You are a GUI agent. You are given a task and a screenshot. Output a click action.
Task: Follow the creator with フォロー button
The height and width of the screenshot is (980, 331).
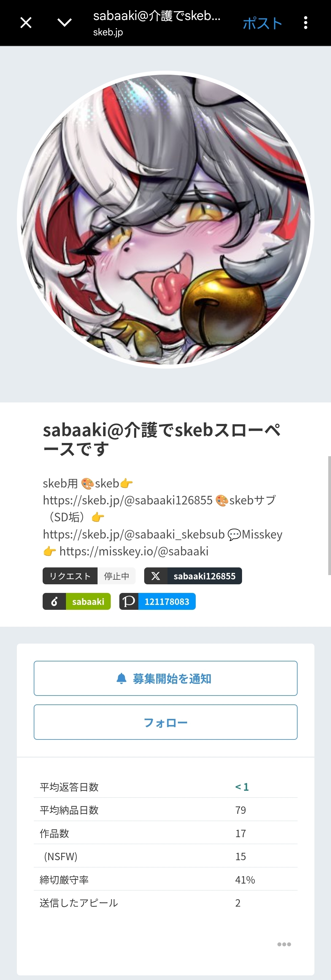[x=166, y=722]
